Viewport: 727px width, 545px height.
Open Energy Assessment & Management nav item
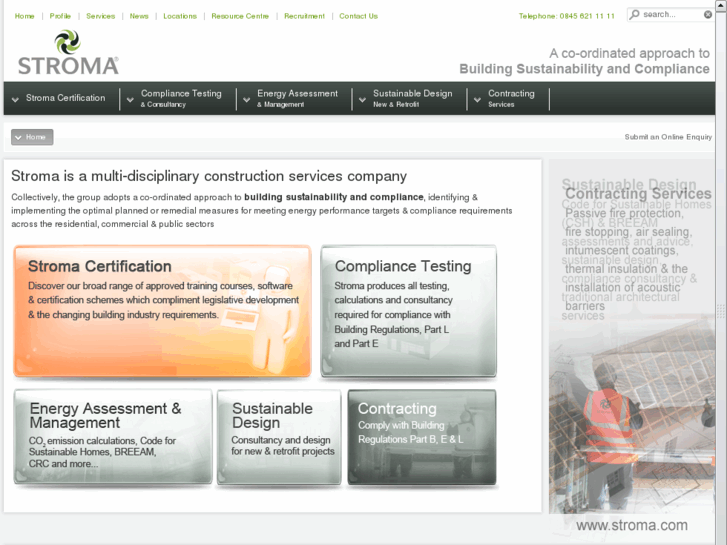pos(298,98)
